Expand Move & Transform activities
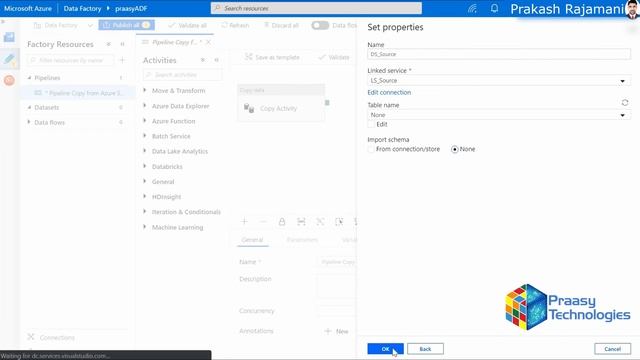The image size is (640, 360). coord(144,90)
